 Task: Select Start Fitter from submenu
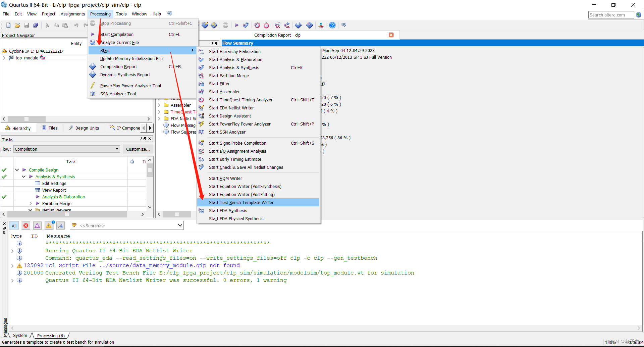coord(258,84)
